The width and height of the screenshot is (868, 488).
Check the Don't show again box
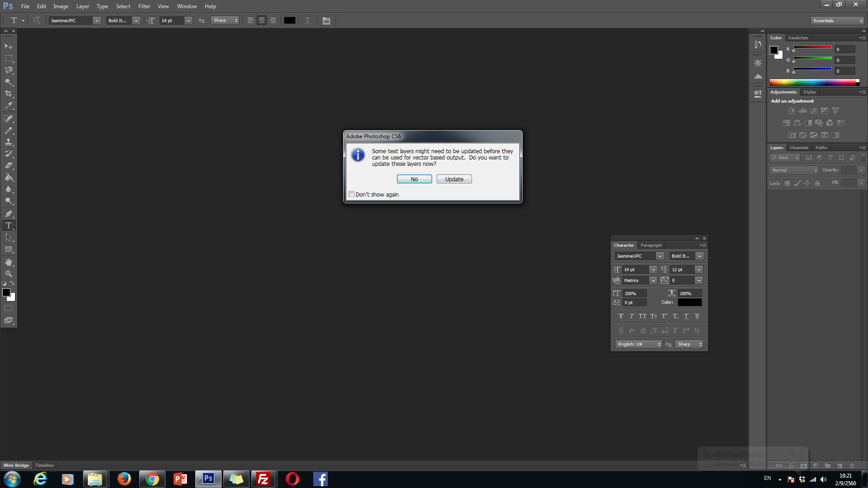pyautogui.click(x=351, y=194)
